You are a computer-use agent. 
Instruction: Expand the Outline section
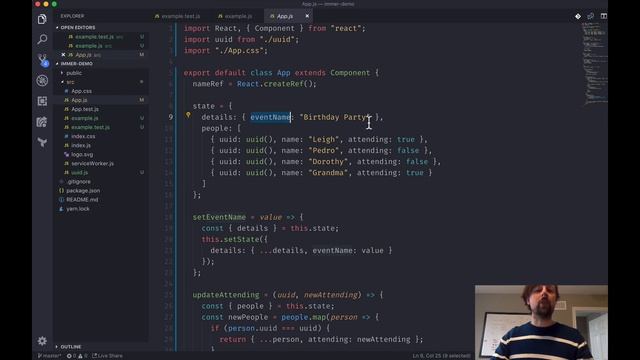point(71,347)
